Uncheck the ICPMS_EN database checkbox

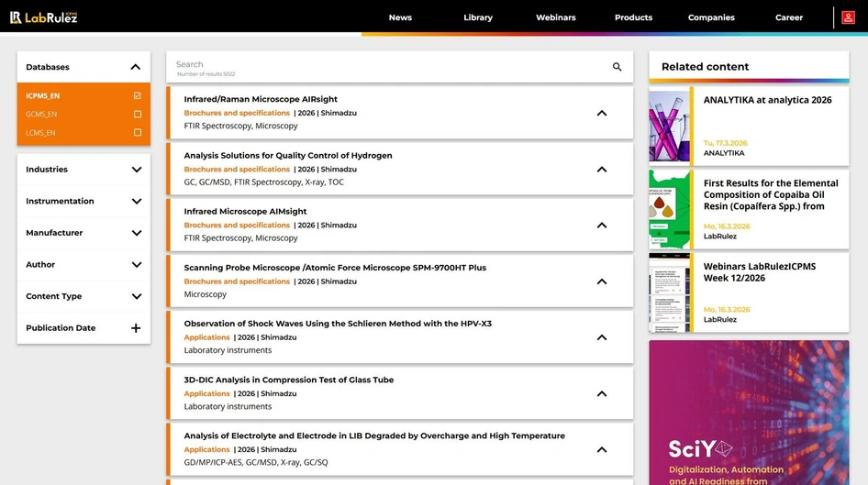tap(138, 95)
